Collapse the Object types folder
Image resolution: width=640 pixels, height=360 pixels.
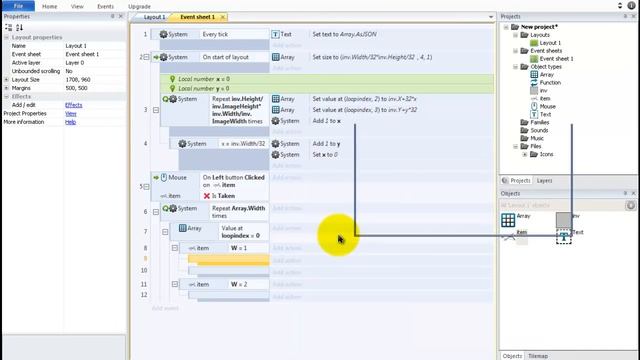(516, 67)
